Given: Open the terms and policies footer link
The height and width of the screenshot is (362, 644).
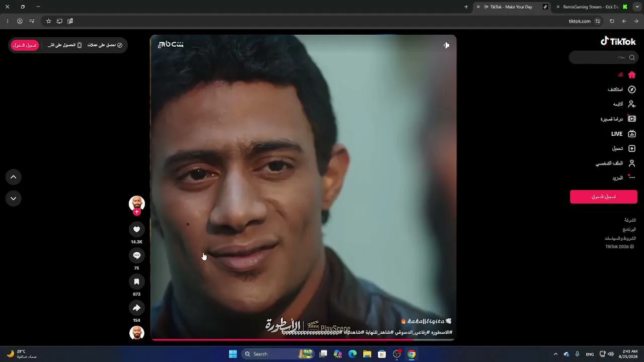Looking at the screenshot, I should pos(620,238).
